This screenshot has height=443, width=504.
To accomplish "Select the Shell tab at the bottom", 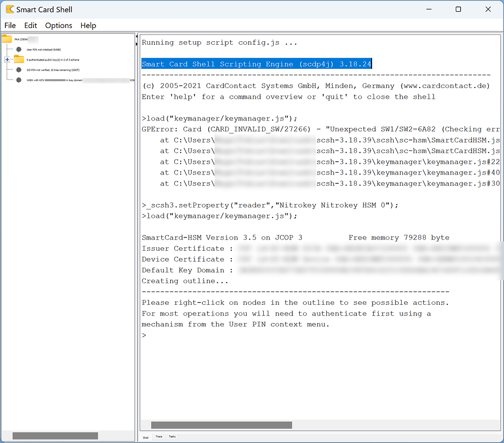I will [x=145, y=437].
